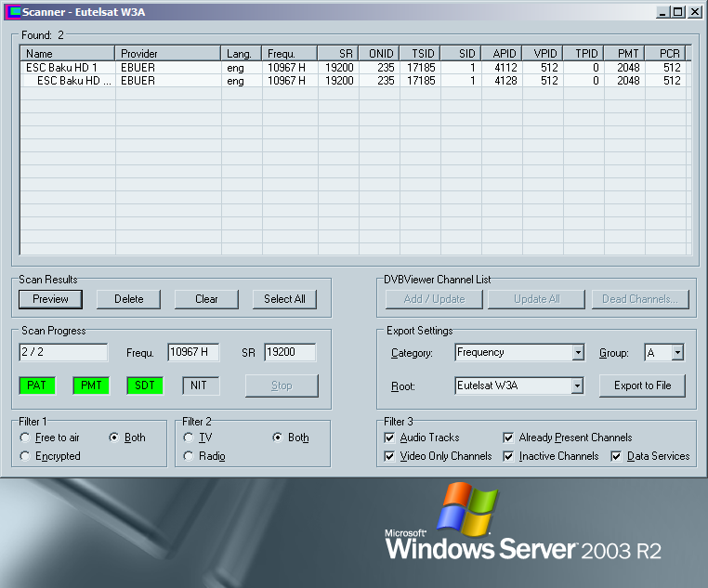
Task: Sort by the ONID column header
Action: pyautogui.click(x=379, y=53)
